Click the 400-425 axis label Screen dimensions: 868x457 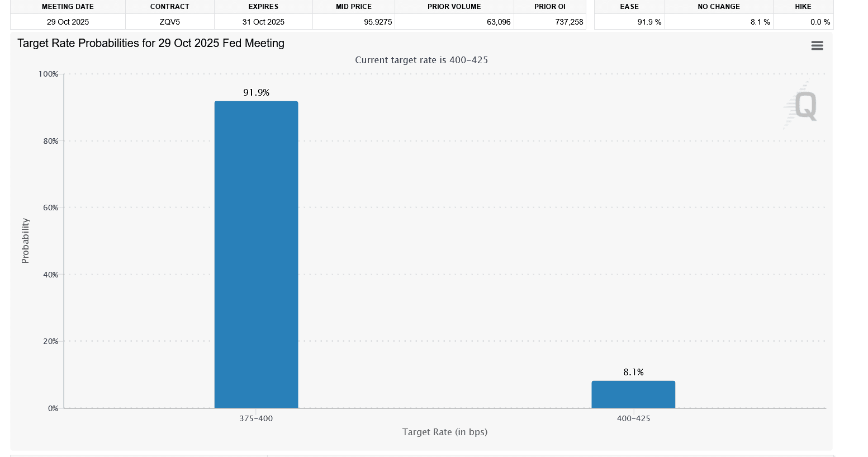pos(633,418)
